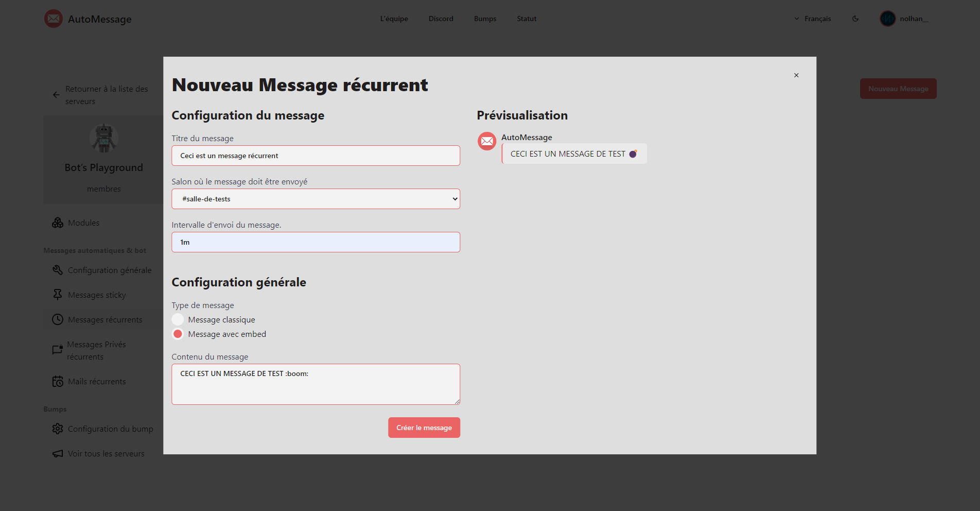Viewport: 980px width, 511px height.
Task: Click the Modules cubes icon
Action: click(x=58, y=223)
